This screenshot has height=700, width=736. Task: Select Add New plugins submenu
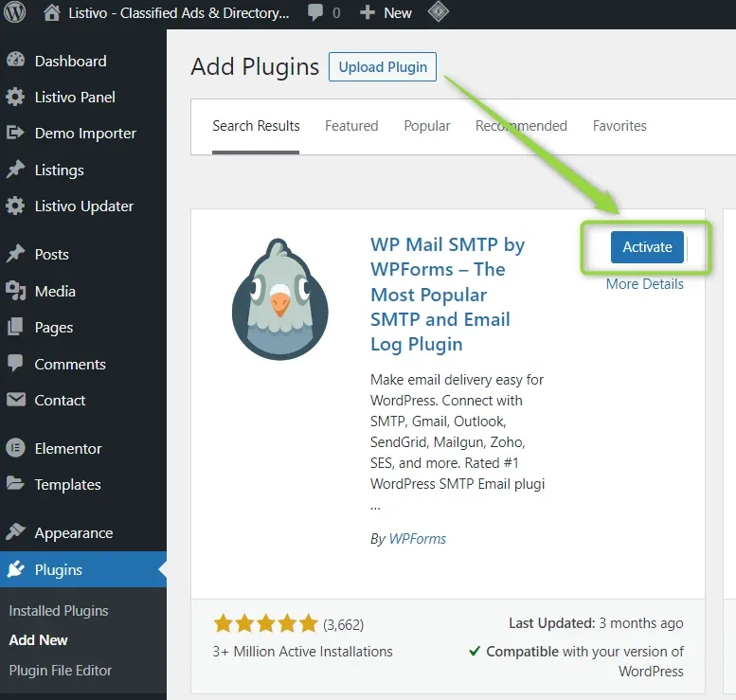coord(39,640)
